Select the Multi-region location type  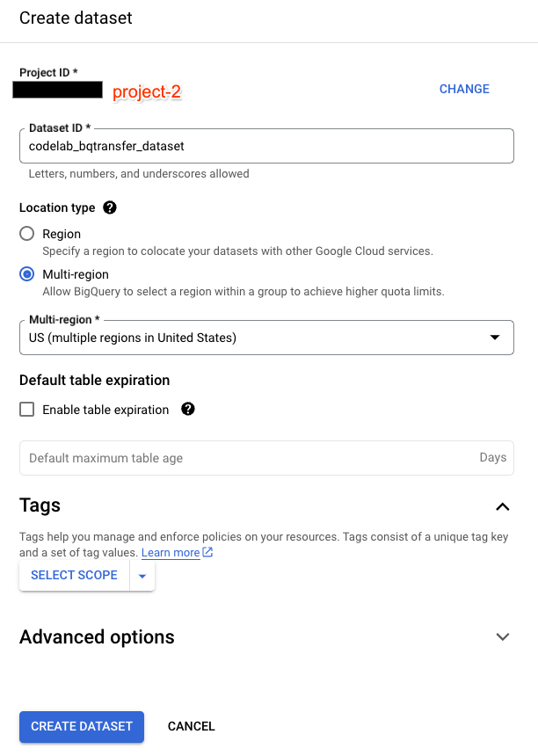pos(27,274)
